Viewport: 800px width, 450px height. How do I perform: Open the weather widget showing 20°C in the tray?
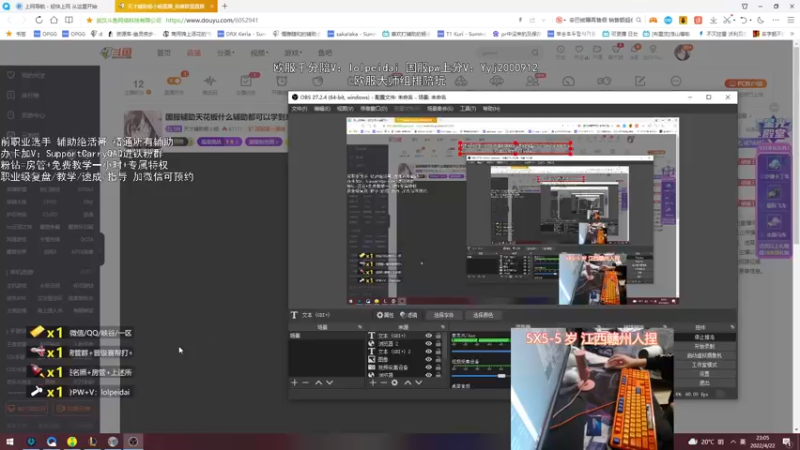707,441
